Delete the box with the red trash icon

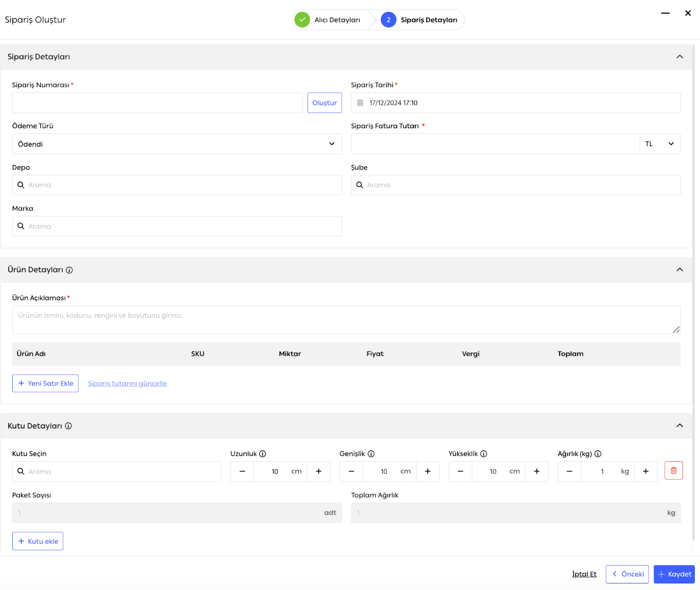point(674,471)
